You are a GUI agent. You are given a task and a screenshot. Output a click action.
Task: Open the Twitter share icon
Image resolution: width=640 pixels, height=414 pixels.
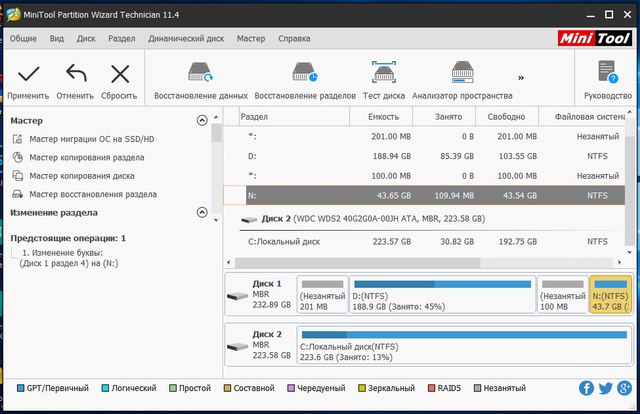605,388
